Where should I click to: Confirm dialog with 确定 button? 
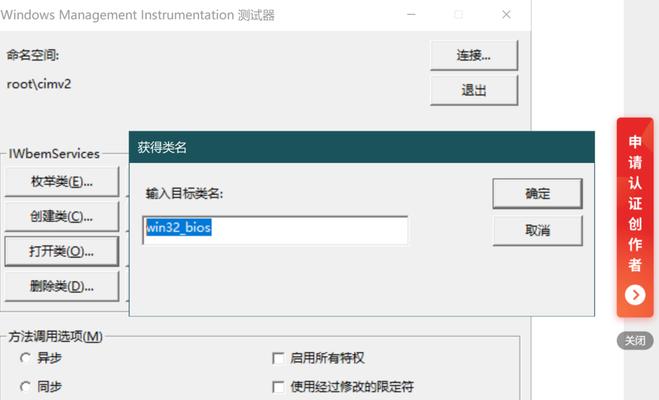[x=537, y=194]
